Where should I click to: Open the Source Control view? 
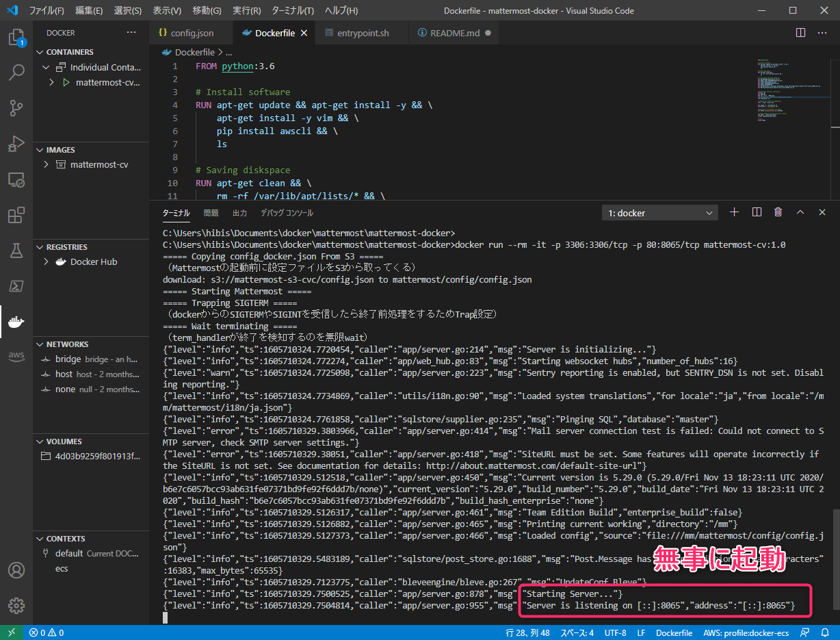tap(16, 108)
